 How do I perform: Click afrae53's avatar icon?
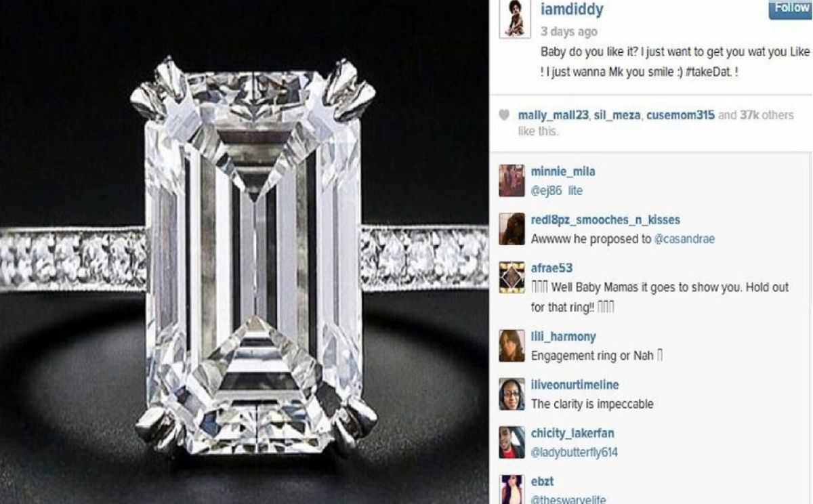(512, 277)
